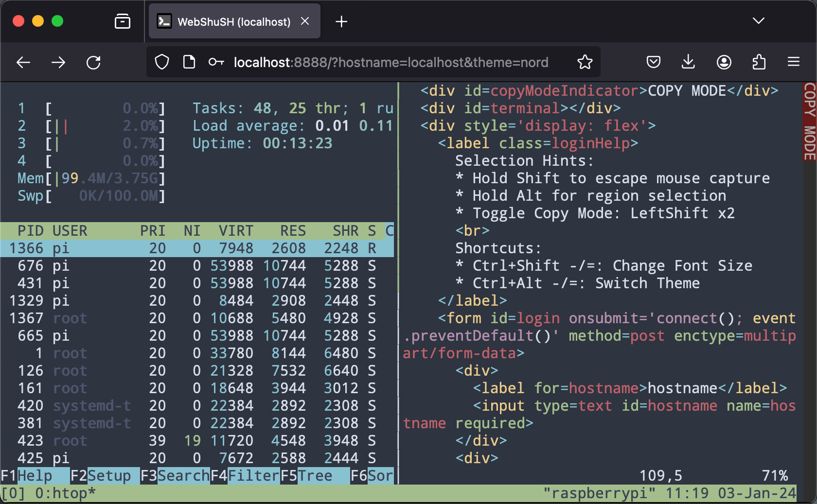The height and width of the screenshot is (504, 817).
Task: Go back with the browser back arrow
Action: click(23, 62)
